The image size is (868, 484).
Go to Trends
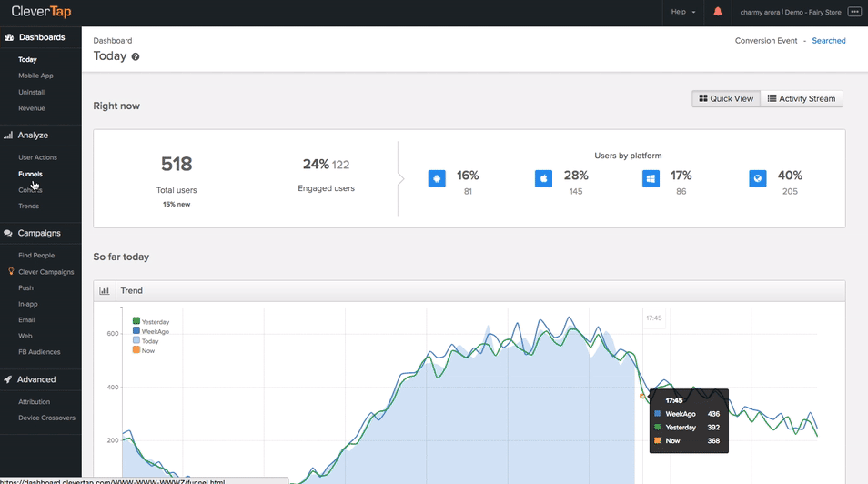click(29, 206)
